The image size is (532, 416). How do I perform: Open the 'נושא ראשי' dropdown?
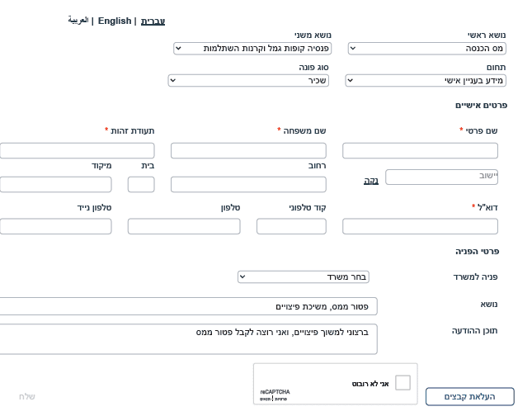coord(427,49)
